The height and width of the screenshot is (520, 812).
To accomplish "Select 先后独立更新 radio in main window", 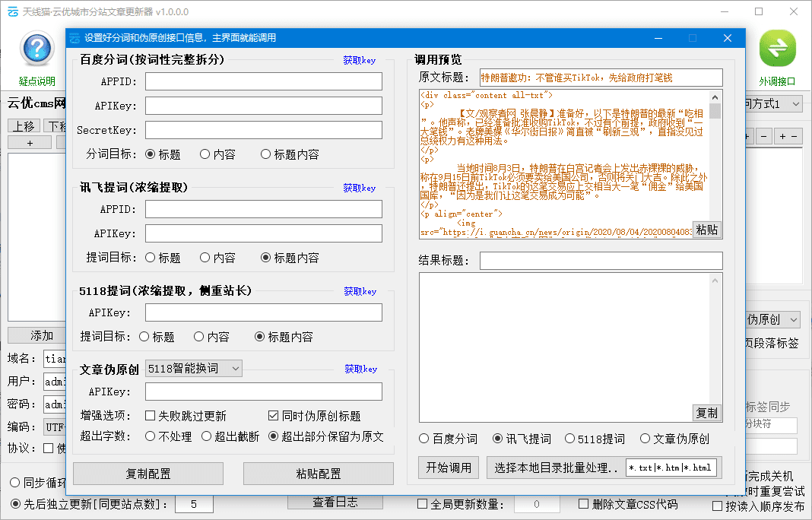I will pos(15,504).
